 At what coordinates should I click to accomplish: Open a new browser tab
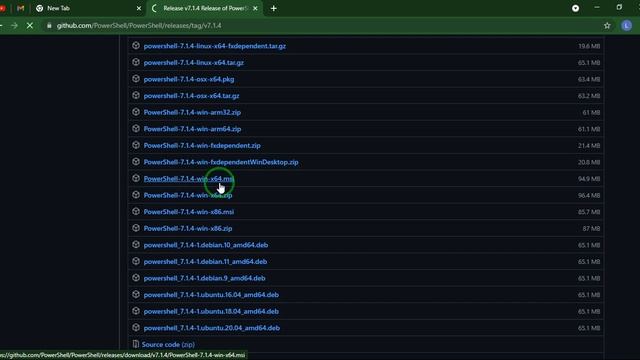coord(273,8)
